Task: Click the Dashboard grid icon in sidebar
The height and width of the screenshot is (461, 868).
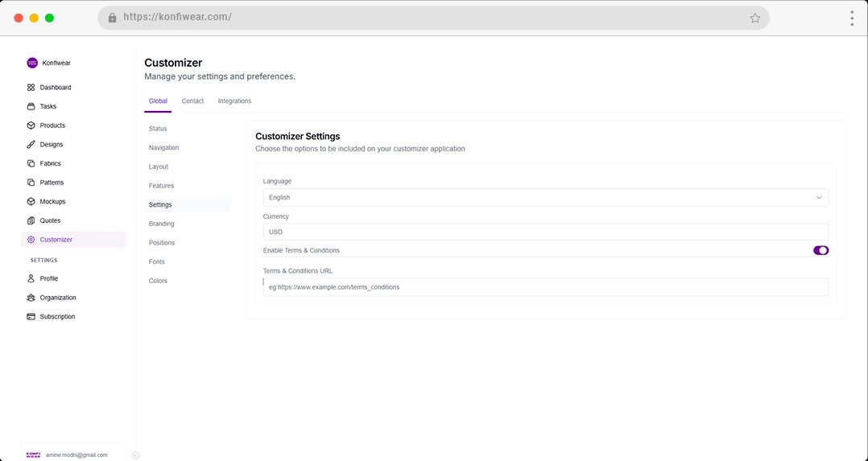Action: click(x=31, y=88)
